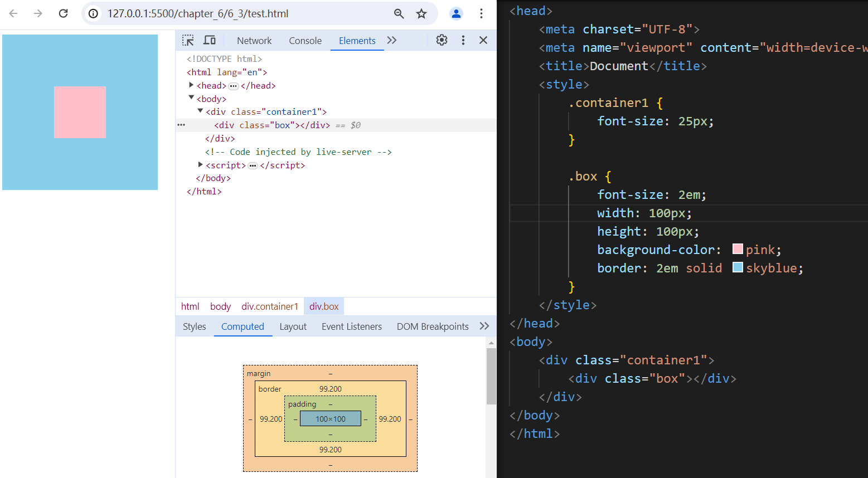Click the ellipsis badge inside the script node
Screen dimensions: 868x478
pos(253,165)
